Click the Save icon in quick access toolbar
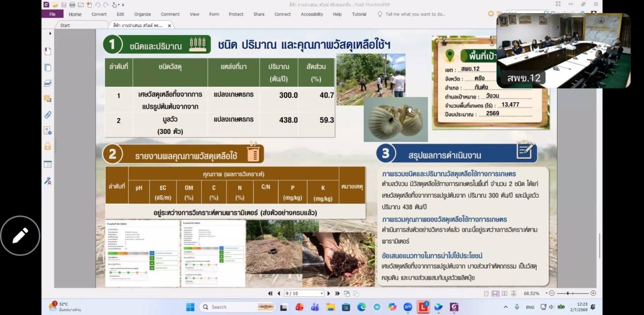 click(x=64, y=5)
